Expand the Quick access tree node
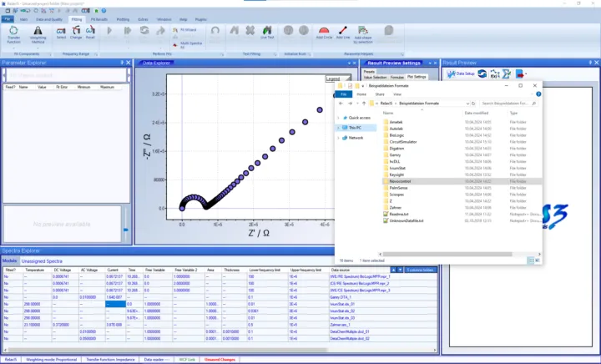This screenshot has width=601, height=364. pyautogui.click(x=338, y=118)
